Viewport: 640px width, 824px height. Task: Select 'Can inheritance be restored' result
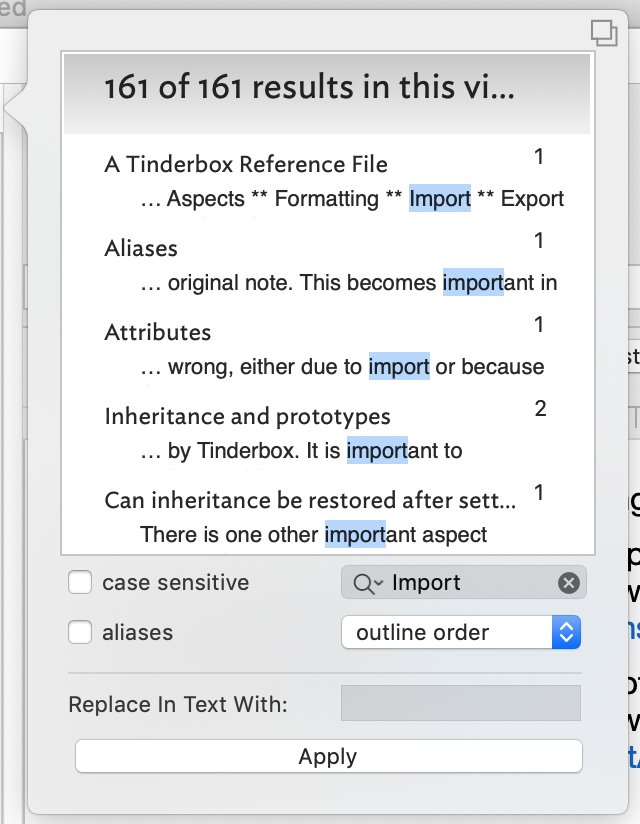[x=310, y=500]
